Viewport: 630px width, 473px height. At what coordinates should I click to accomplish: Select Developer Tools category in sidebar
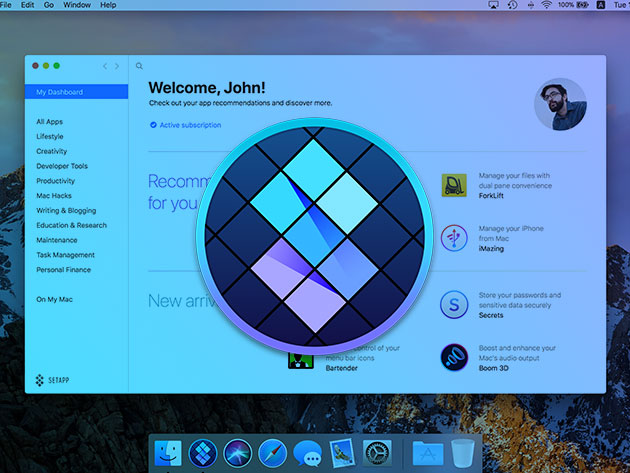point(62,166)
